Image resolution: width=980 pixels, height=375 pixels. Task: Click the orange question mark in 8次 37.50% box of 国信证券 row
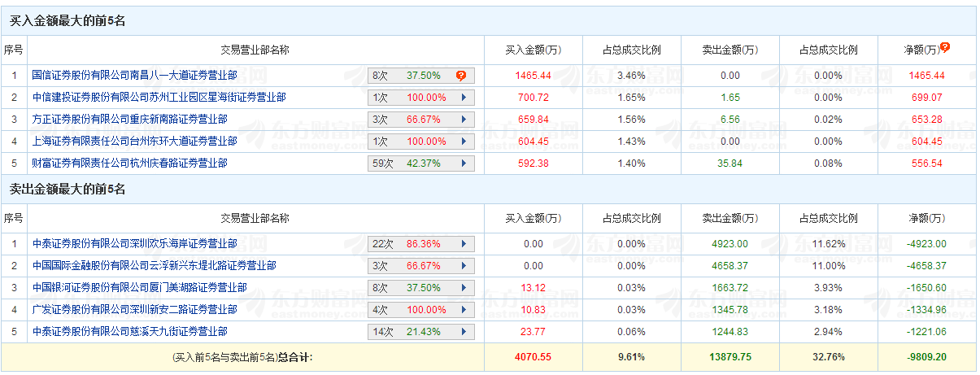coord(461,76)
